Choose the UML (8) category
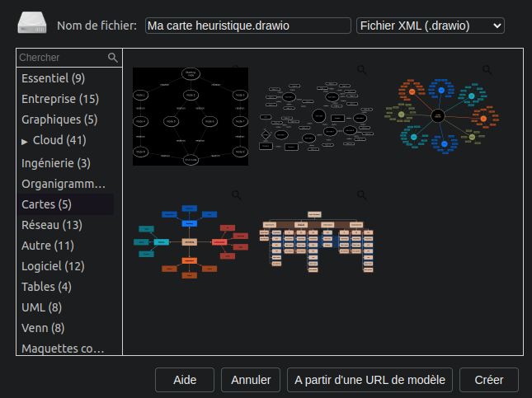The height and width of the screenshot is (398, 532). [42, 307]
